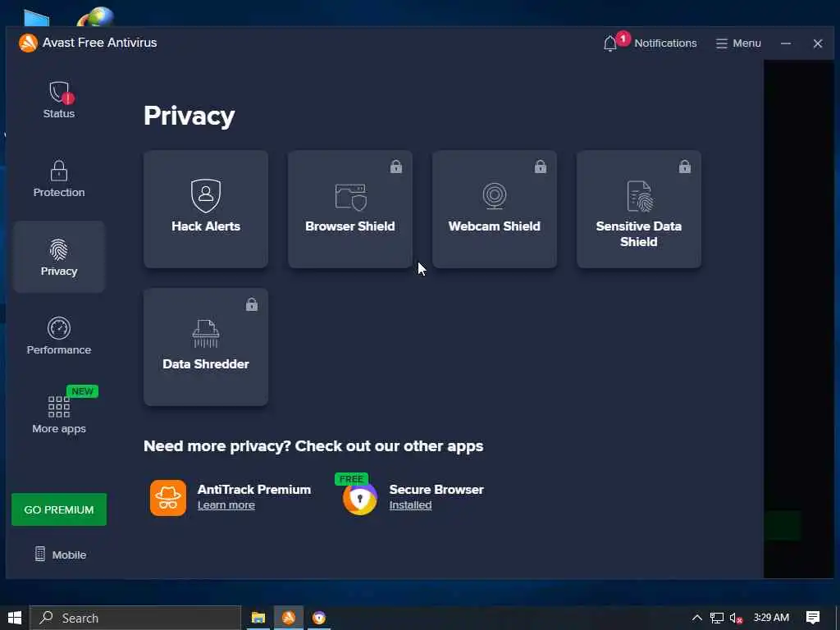840x630 pixels.
Task: Click the network icon in system tray
Action: click(x=717, y=619)
